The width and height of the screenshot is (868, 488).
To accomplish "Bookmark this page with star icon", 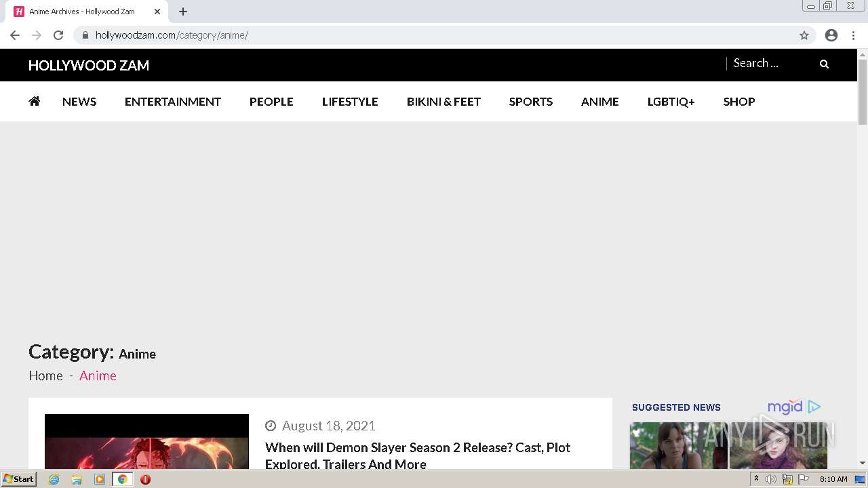I will click(804, 35).
